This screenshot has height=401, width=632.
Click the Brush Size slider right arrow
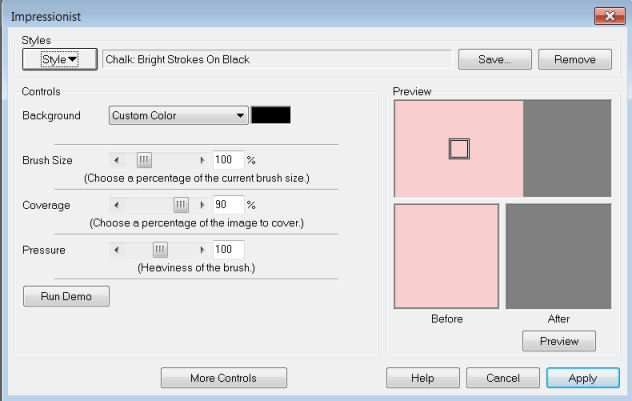tap(202, 160)
